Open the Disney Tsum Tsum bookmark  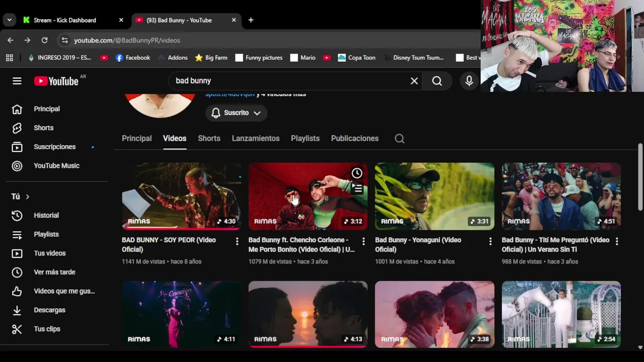click(414, 58)
